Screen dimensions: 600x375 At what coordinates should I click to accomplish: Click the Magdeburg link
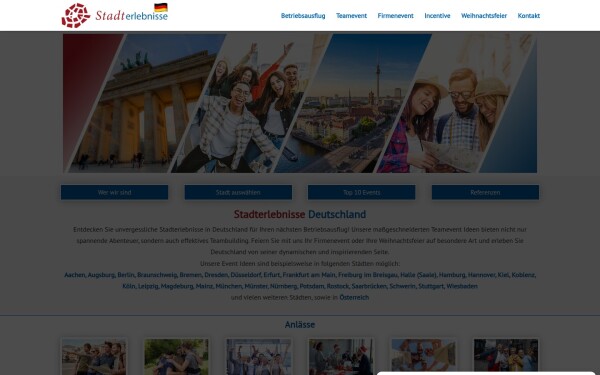pyautogui.click(x=177, y=286)
